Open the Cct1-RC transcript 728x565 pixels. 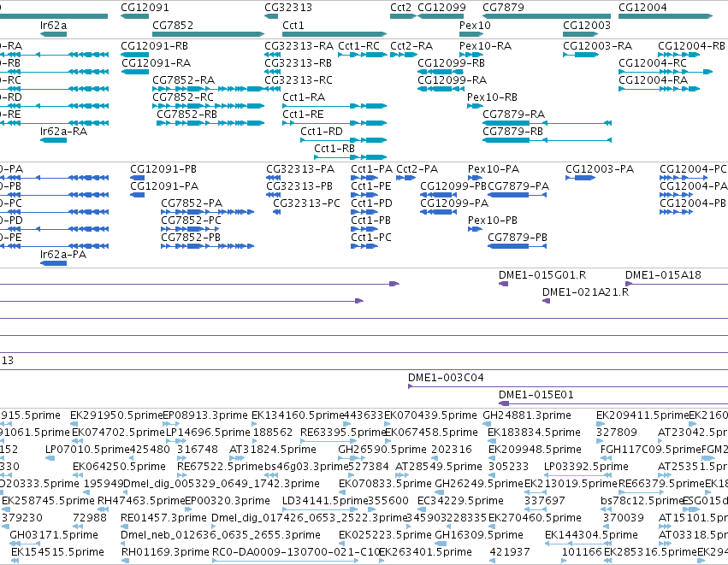pos(359,46)
